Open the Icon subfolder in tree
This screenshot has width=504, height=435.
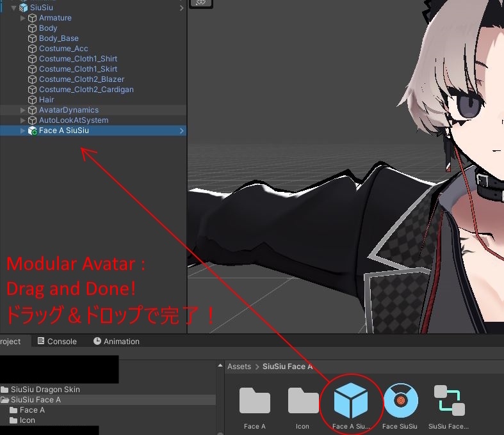(28, 420)
